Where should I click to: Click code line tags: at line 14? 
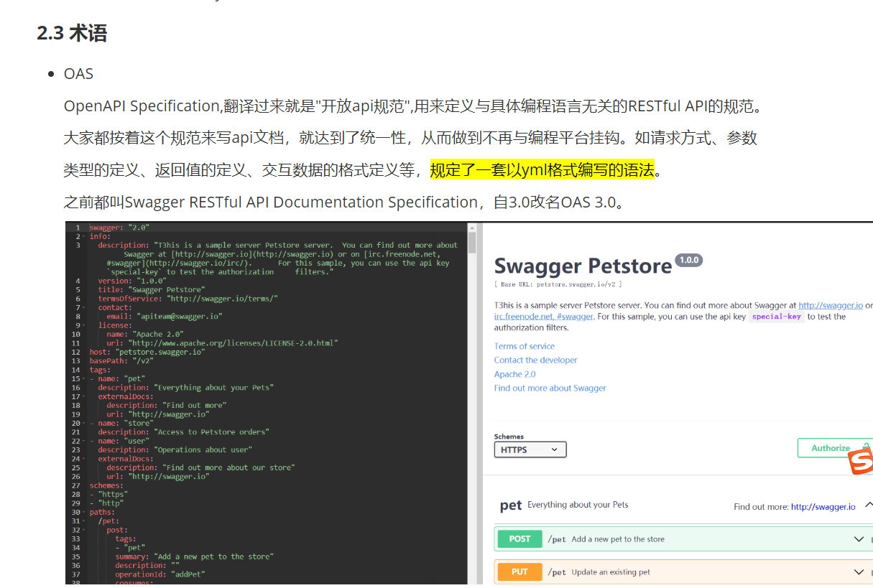[x=100, y=370]
